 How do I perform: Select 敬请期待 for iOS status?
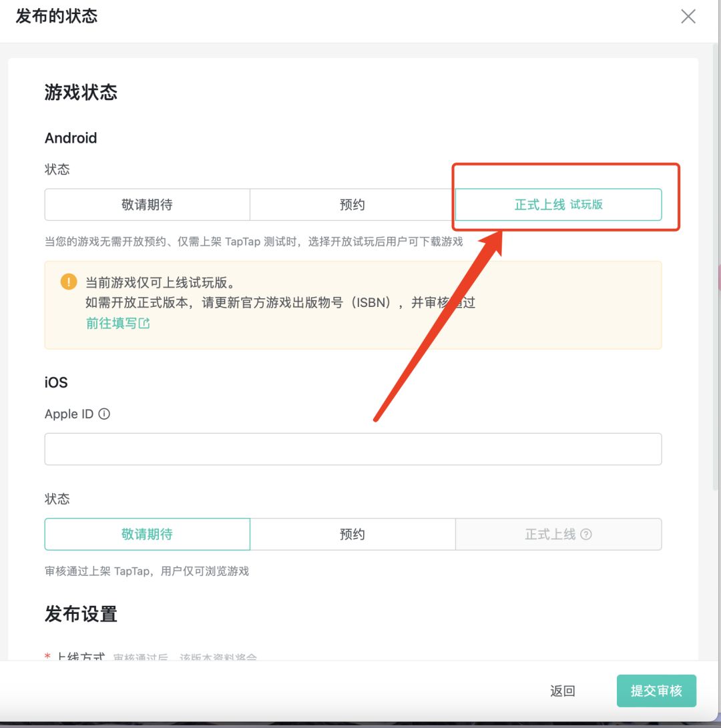click(147, 534)
